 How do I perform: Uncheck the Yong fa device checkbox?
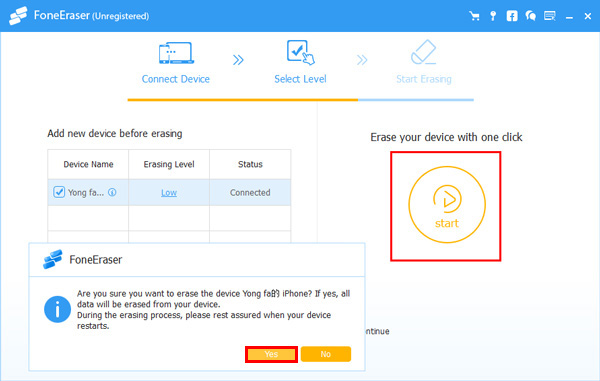click(x=59, y=192)
